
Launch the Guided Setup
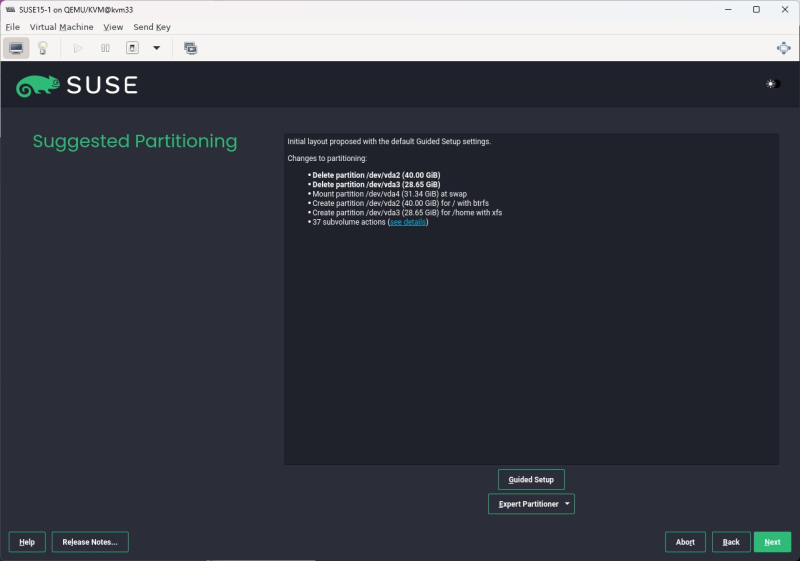[531, 480]
